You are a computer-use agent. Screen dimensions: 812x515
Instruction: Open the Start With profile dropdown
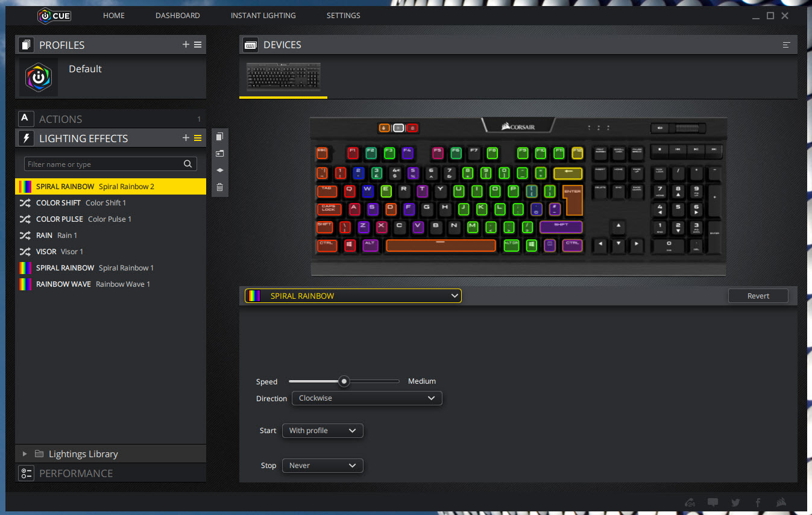pyautogui.click(x=323, y=431)
